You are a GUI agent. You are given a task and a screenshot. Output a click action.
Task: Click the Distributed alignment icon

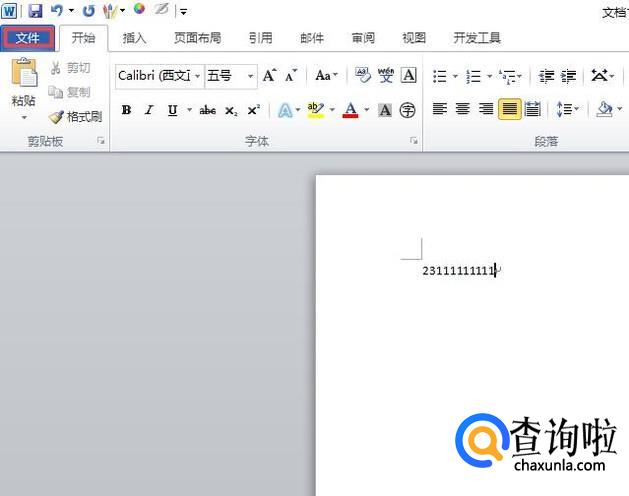pyautogui.click(x=533, y=109)
